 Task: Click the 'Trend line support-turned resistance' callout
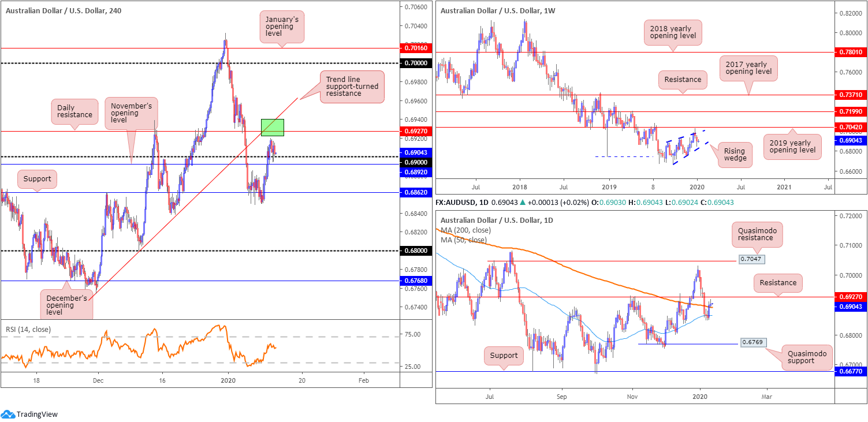pos(351,87)
